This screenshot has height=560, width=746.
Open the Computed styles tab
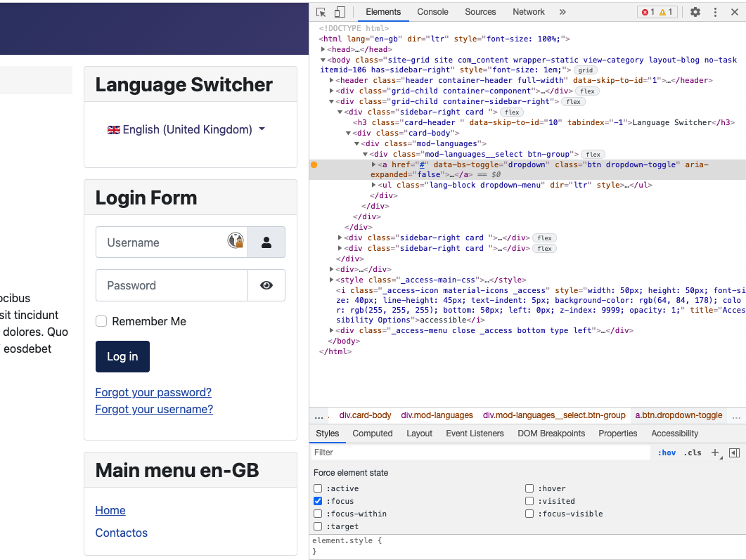click(x=373, y=434)
